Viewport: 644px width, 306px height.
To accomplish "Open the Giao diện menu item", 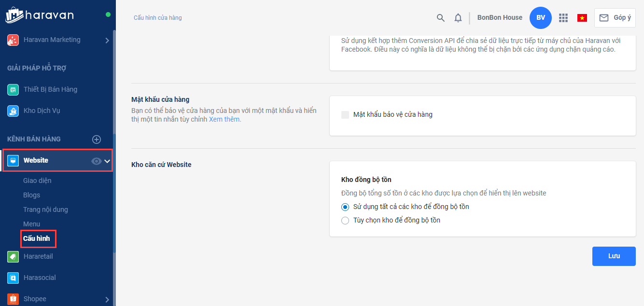I will coord(37,181).
